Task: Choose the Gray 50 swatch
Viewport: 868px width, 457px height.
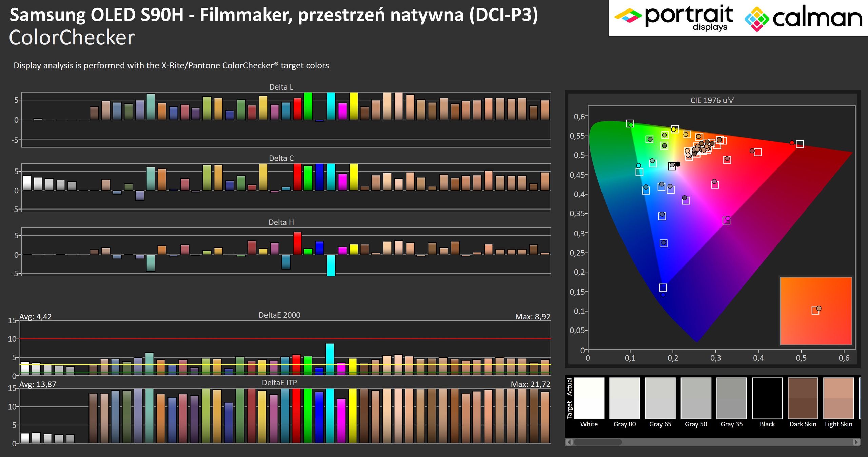Action: pos(696,398)
